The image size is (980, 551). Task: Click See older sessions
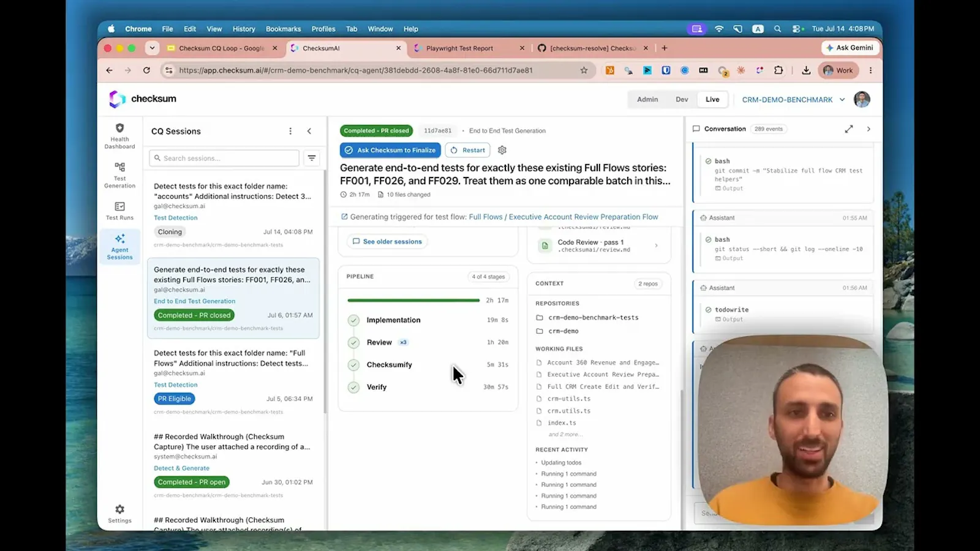(x=387, y=242)
